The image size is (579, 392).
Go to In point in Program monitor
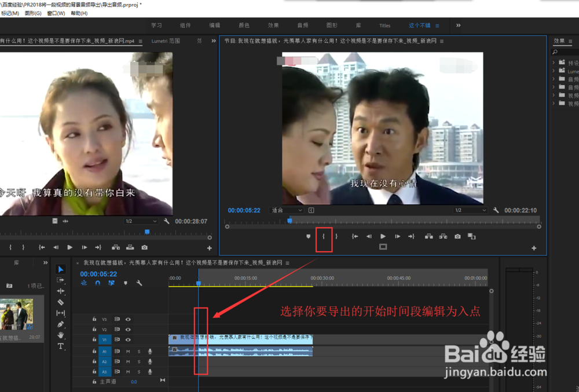coord(355,236)
